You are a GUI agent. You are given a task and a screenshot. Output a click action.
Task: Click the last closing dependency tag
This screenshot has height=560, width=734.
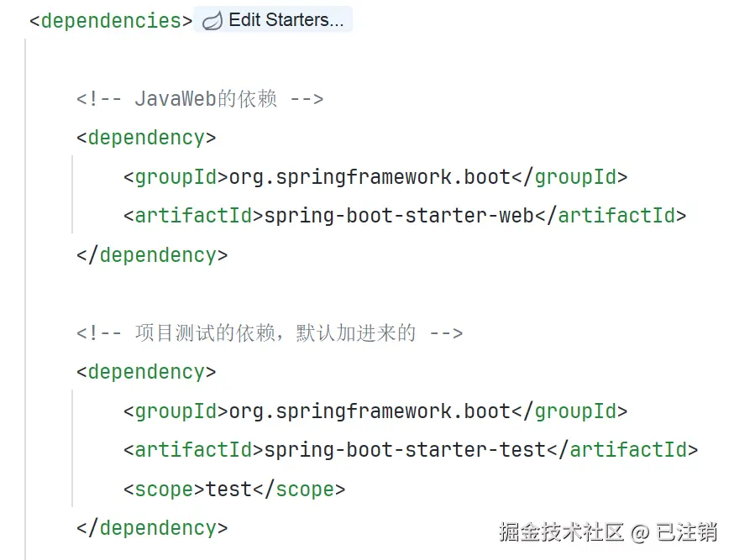(x=152, y=528)
